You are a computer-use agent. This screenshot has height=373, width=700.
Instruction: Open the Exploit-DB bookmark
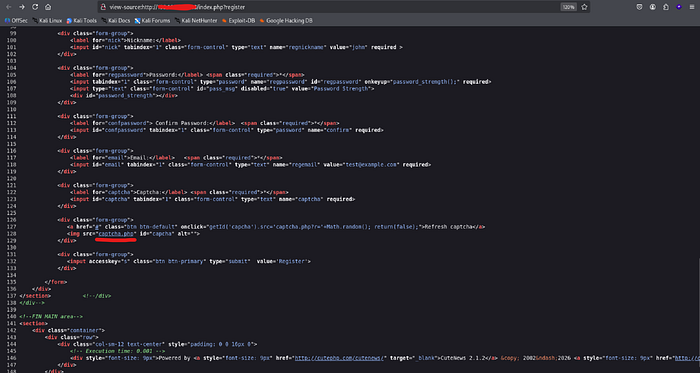(x=238, y=21)
